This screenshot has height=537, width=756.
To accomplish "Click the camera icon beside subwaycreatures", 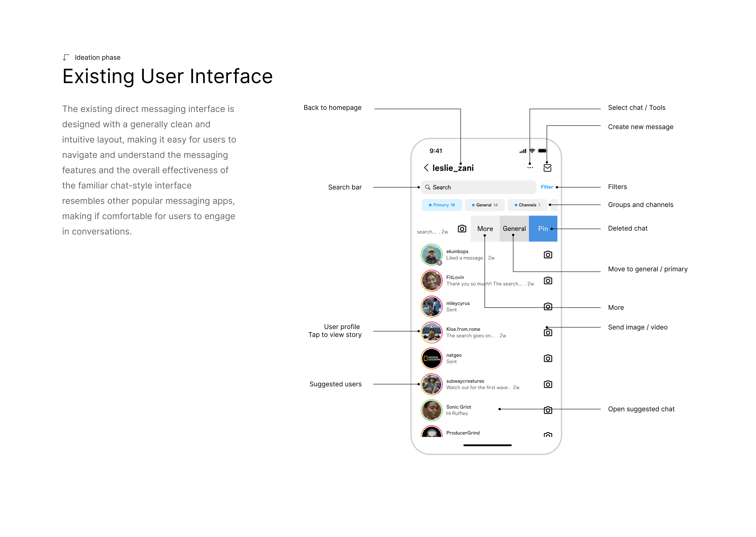I will click(x=548, y=384).
